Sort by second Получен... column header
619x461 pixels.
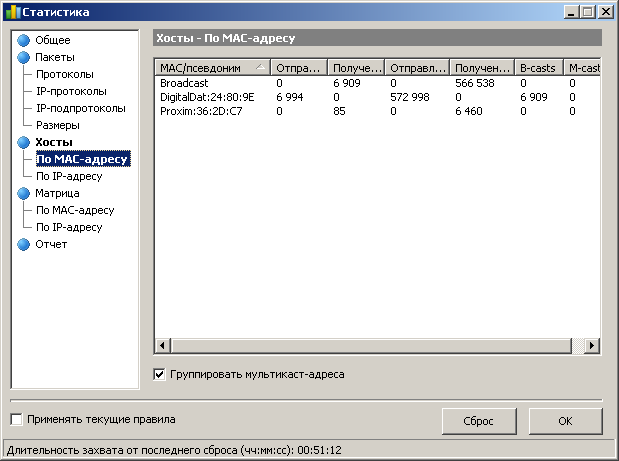(x=482, y=68)
